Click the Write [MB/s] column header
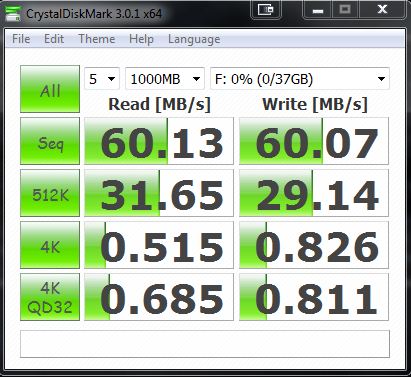Viewport: 411px width, 377px height. point(315,104)
